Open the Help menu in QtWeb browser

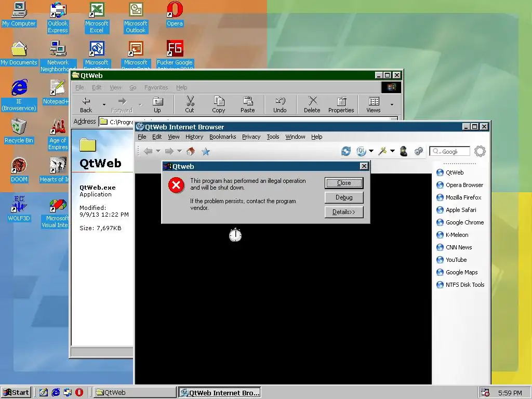click(316, 137)
